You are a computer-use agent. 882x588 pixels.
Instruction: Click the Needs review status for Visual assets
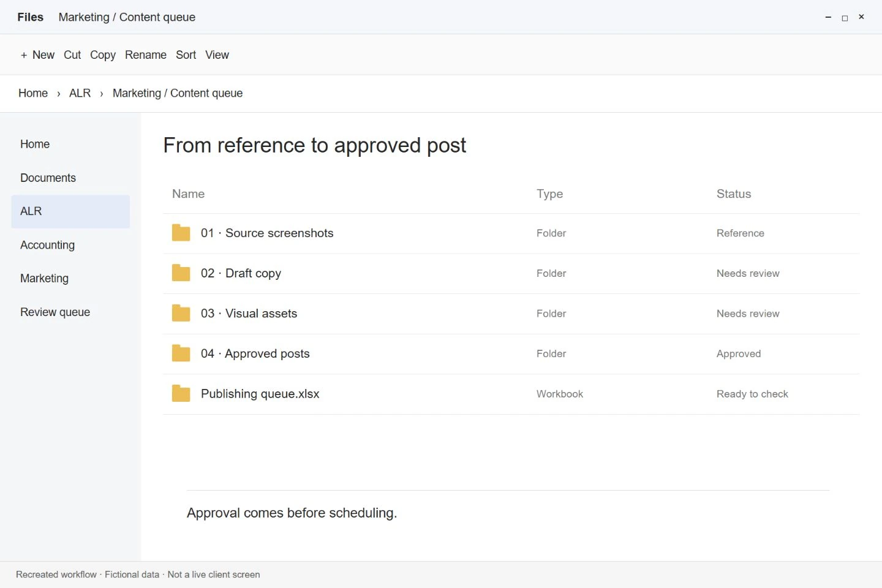click(x=748, y=314)
